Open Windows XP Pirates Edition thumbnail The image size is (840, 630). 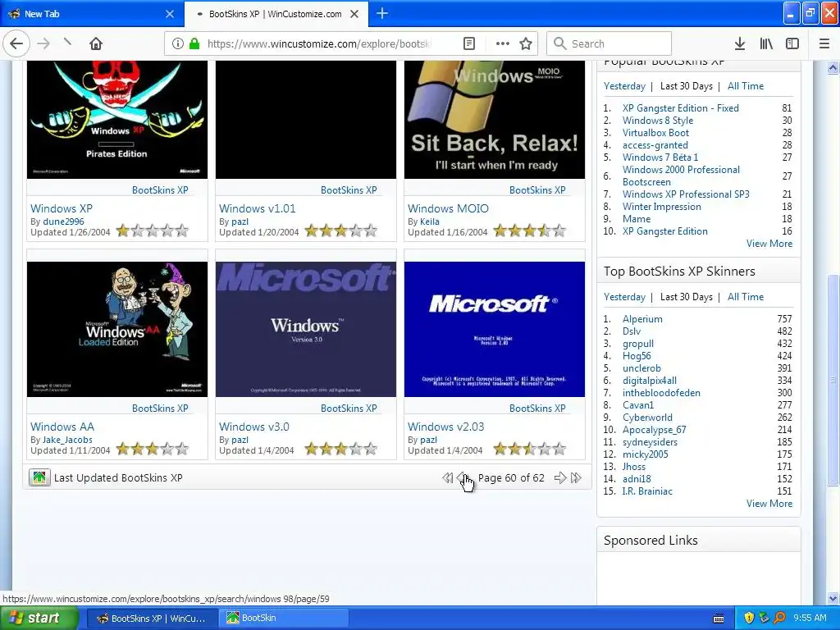click(x=116, y=120)
